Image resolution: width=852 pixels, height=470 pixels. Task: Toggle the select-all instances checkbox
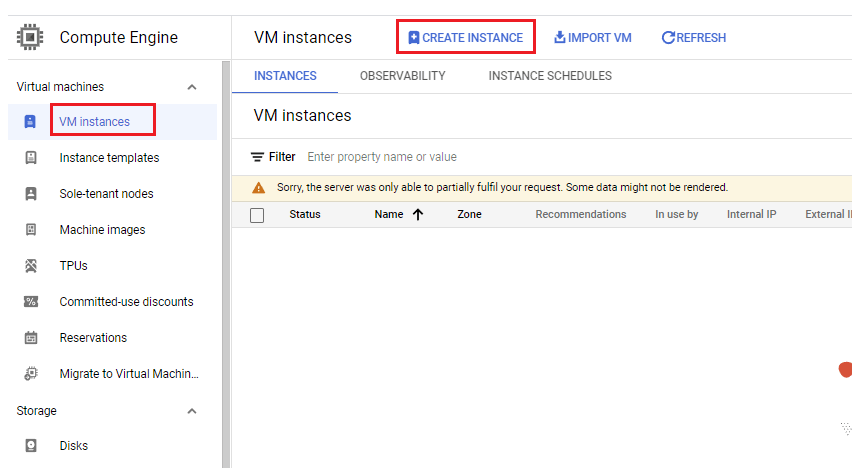257,215
